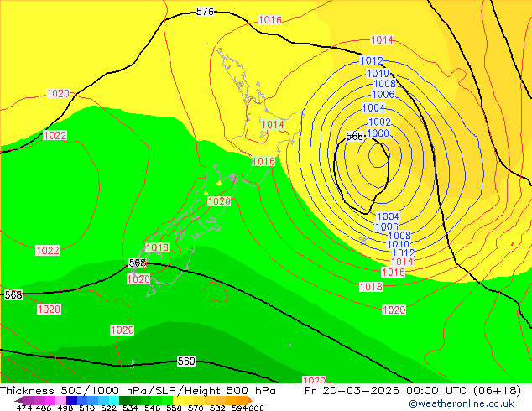Click the red '1018' label on South Island
The height and width of the screenshot is (411, 532).
[x=157, y=247]
